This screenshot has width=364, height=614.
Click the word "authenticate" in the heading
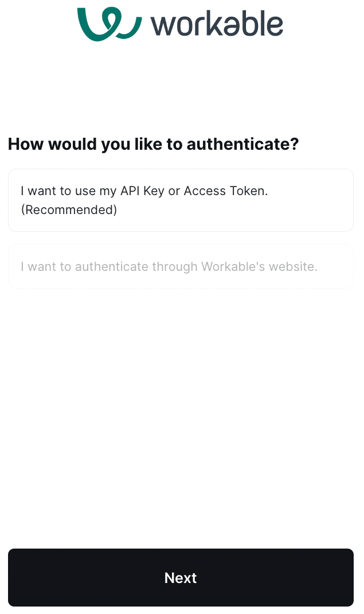[242, 144]
